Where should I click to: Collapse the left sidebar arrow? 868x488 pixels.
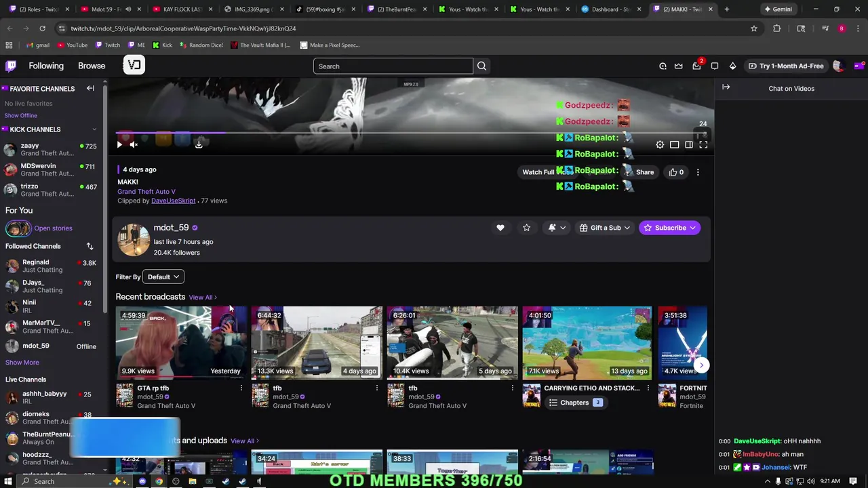pos(90,88)
